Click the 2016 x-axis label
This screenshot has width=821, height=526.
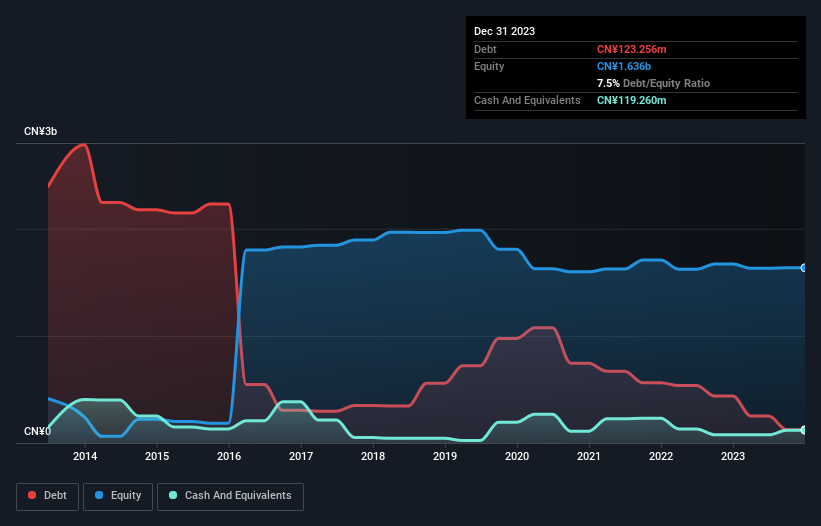pos(229,456)
